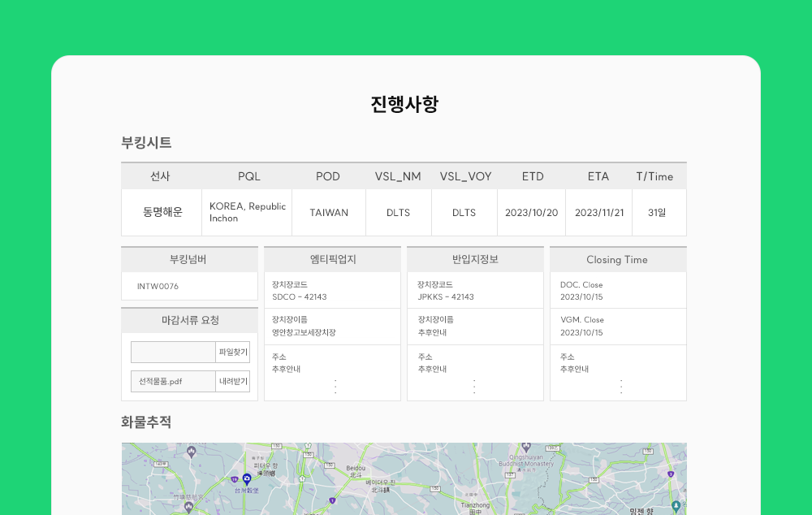The image size is (812, 515).
Task: Click the DOC. Close date entry
Action: coord(581,291)
